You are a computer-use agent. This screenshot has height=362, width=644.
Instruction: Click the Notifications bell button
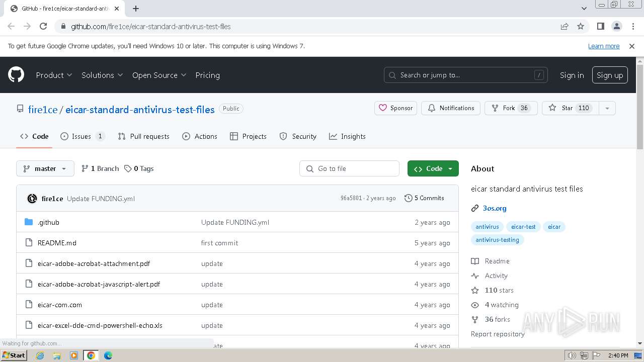(x=451, y=108)
